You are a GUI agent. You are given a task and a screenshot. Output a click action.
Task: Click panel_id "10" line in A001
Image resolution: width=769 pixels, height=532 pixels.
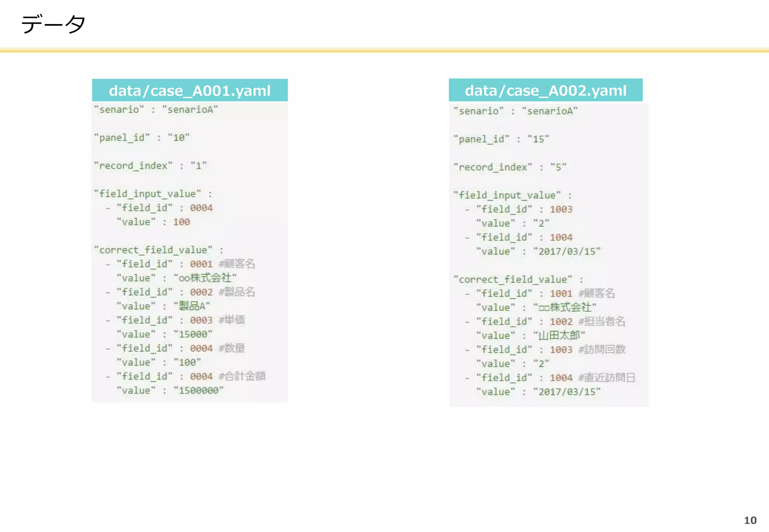(x=142, y=138)
